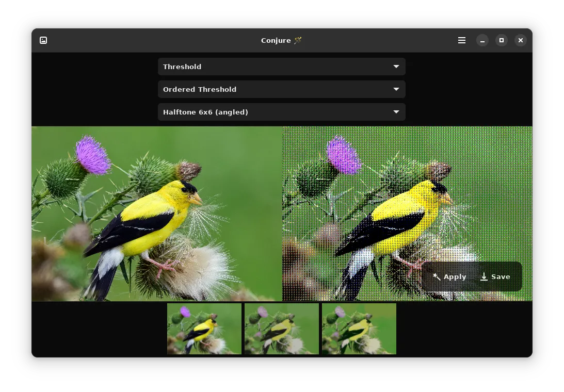This screenshot has height=392, width=564.
Task: Select the third posterized goldfinch thumbnail
Action: point(359,329)
